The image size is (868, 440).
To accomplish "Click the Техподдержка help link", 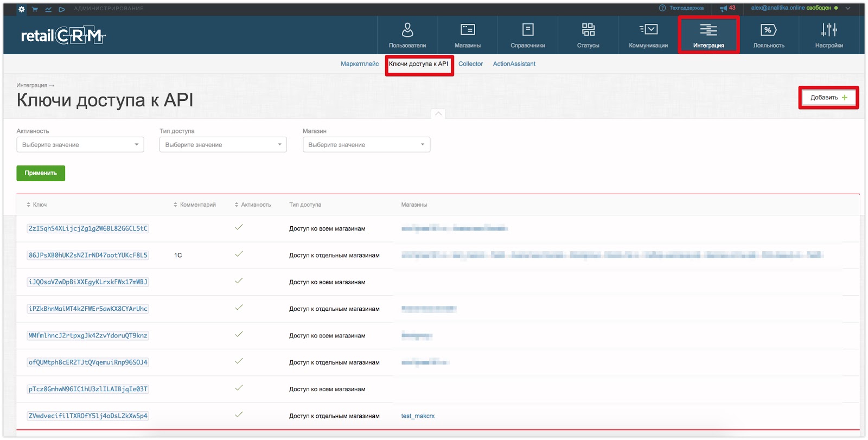I will [x=681, y=8].
